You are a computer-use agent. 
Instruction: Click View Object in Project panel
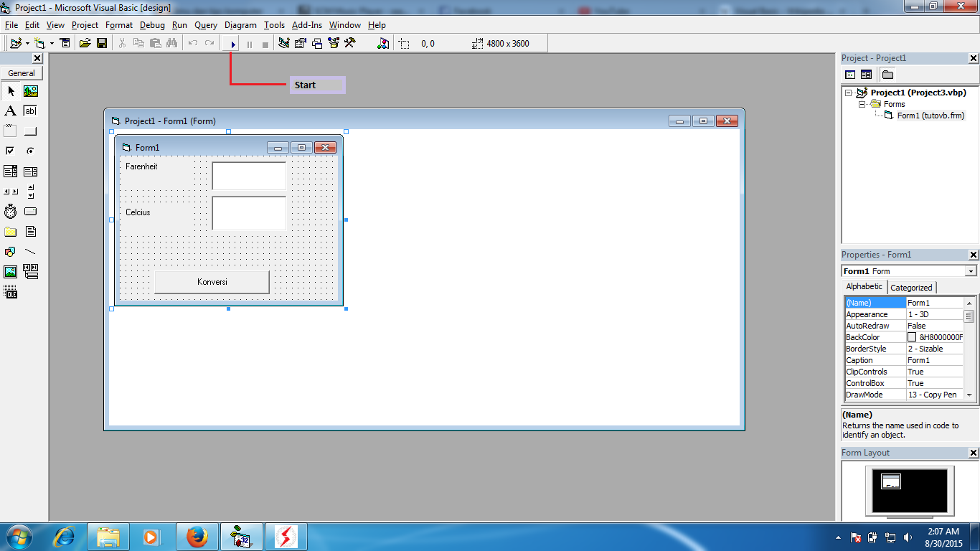(866, 75)
